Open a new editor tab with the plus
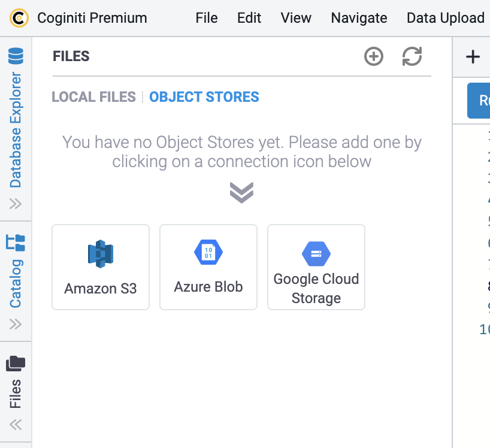Screen dimensions: 490x448 pos(472,56)
